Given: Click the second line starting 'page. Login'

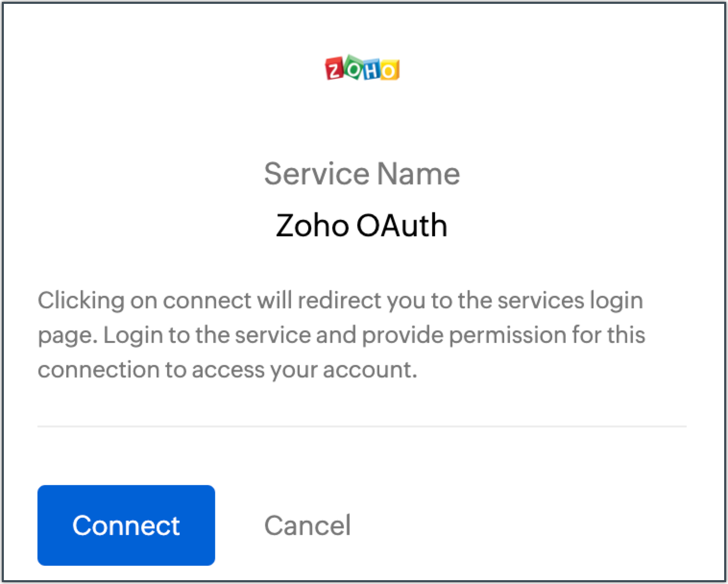Looking at the screenshot, I should (x=341, y=335).
